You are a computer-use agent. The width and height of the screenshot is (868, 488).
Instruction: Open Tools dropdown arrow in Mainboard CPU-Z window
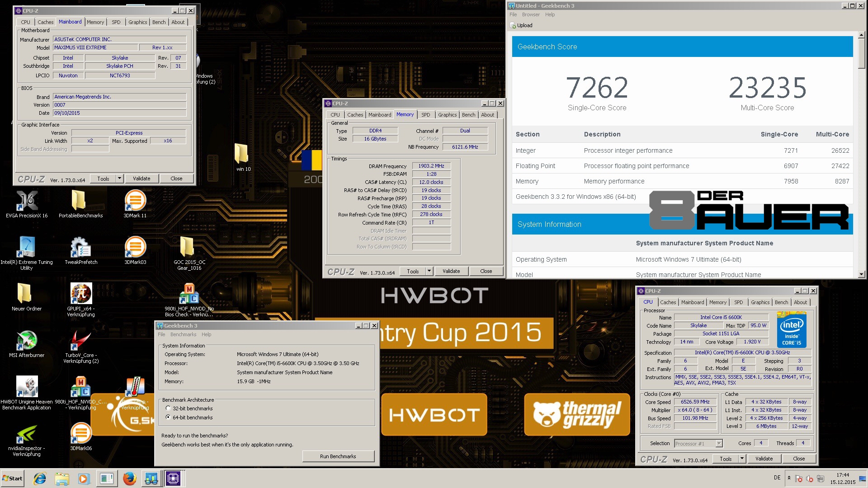[120, 178]
